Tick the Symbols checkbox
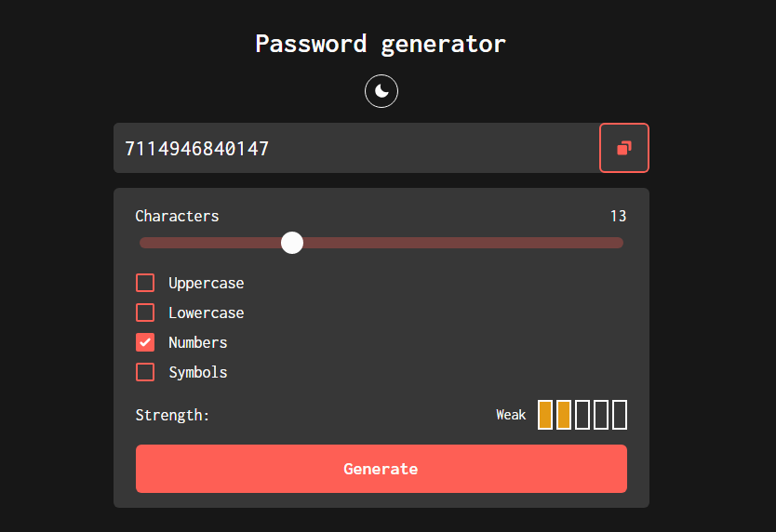The image size is (776, 532). 145,372
